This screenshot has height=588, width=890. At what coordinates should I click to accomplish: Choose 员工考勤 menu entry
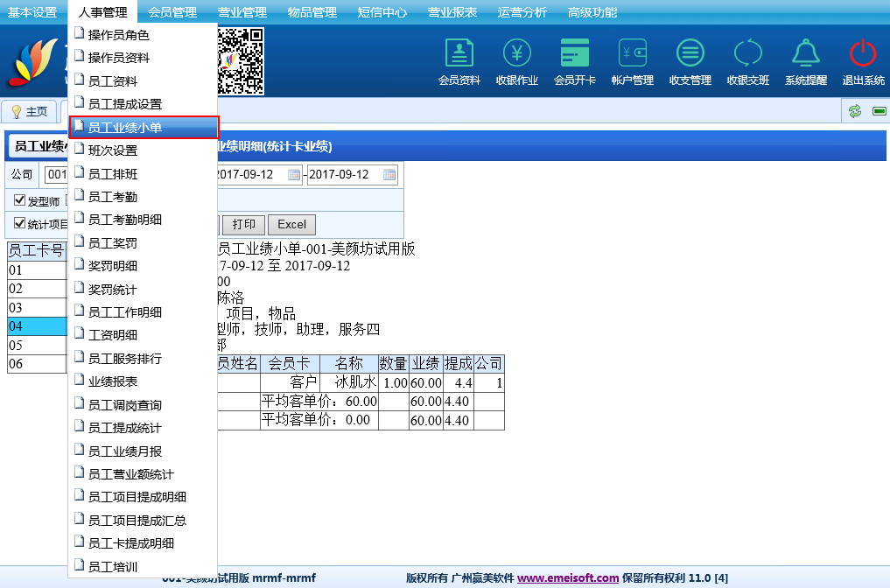[112, 197]
